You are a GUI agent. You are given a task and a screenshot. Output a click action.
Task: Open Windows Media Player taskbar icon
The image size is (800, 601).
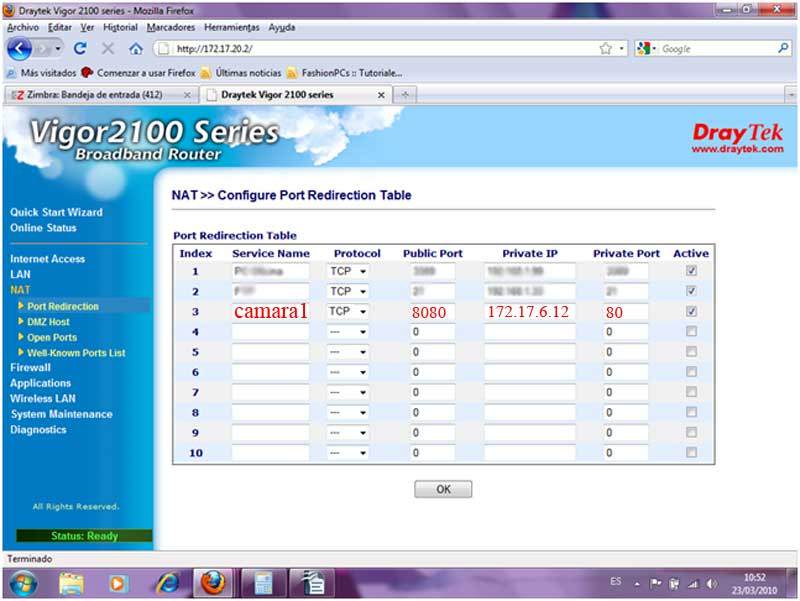click(118, 583)
